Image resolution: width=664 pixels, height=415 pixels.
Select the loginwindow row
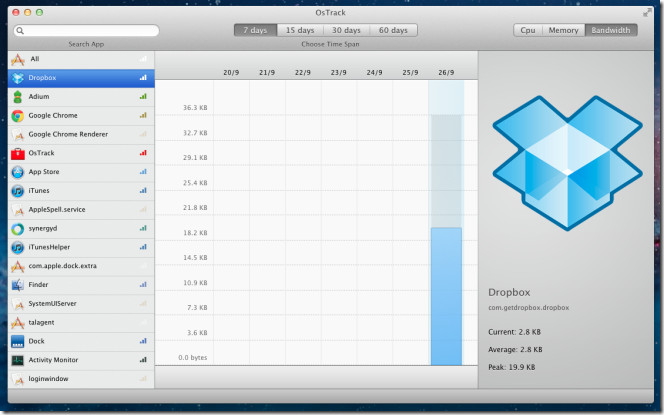pyautogui.click(x=81, y=379)
